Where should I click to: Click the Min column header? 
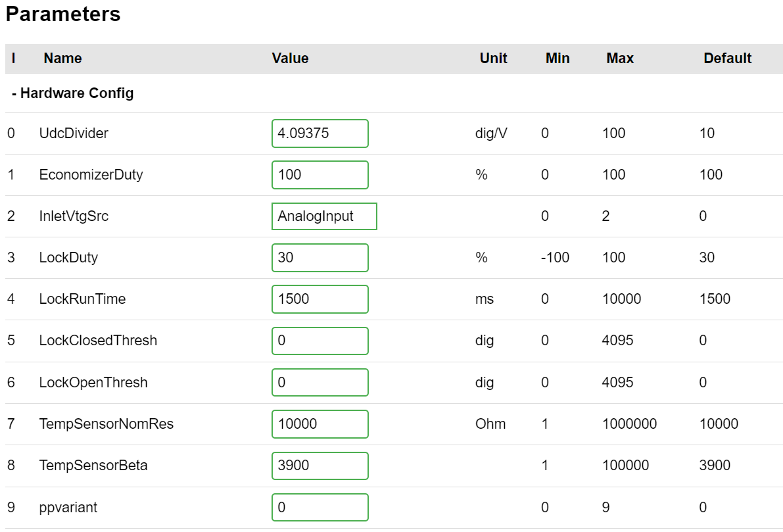[x=557, y=59]
